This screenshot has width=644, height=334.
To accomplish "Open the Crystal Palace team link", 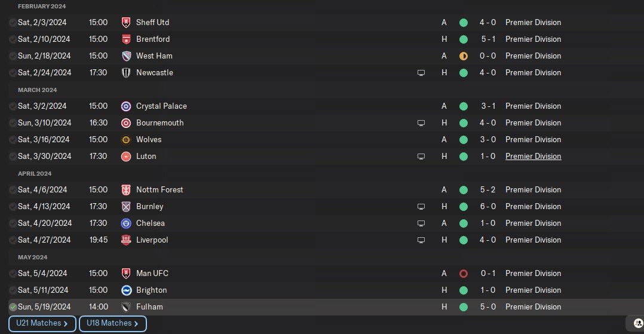I will 161,106.
